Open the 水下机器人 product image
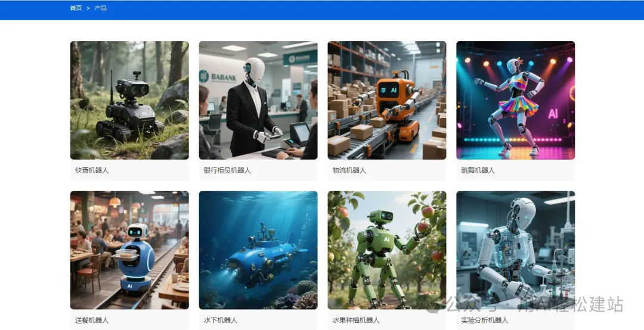 [258, 250]
